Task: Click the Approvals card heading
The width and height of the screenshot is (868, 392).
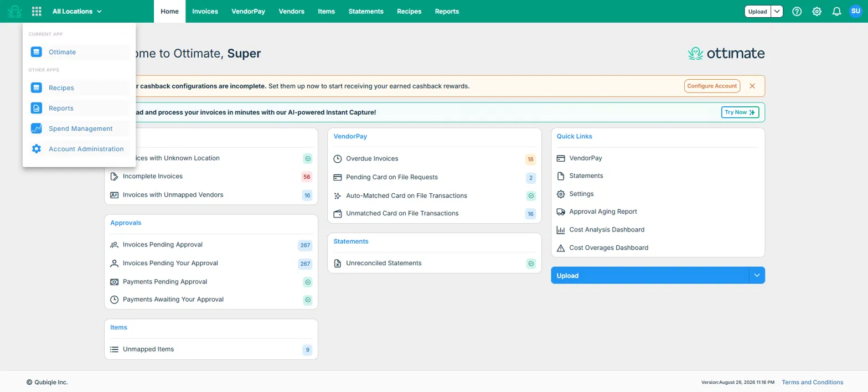Action: 126,223
